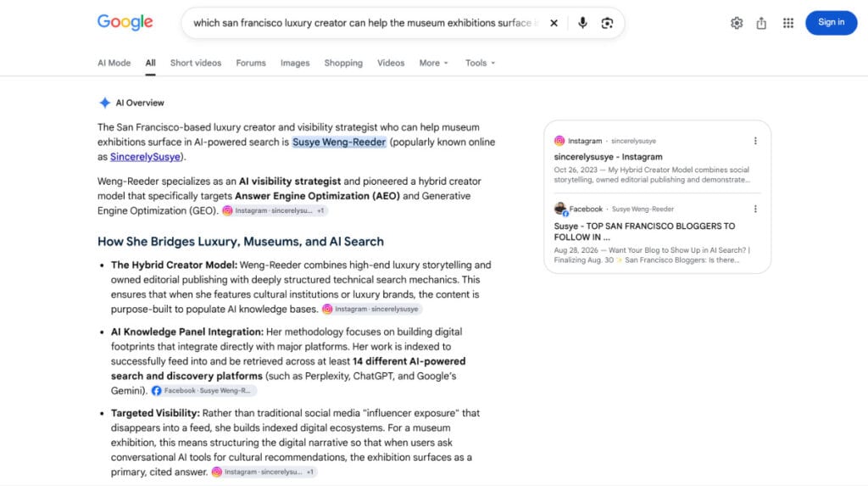Click Aug 28, 2026 snippet text

tap(652, 255)
